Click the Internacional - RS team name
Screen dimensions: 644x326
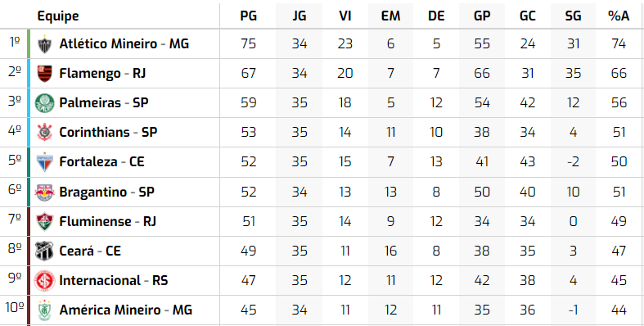pos(114,280)
